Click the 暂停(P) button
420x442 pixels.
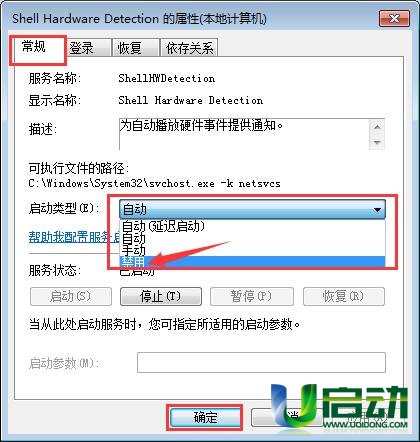pyautogui.click(x=252, y=296)
